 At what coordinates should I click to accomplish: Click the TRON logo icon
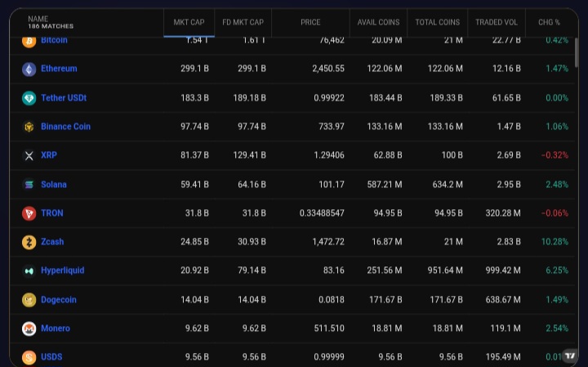29,213
